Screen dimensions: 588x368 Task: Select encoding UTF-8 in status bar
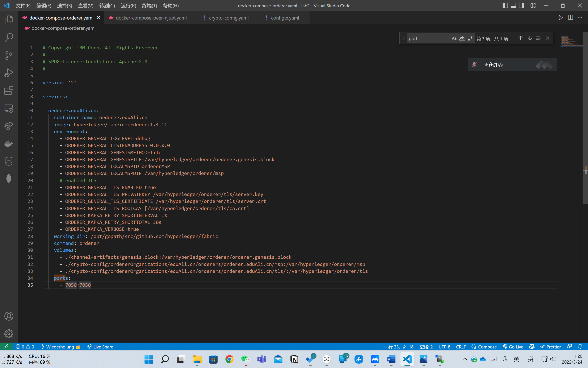click(x=444, y=347)
